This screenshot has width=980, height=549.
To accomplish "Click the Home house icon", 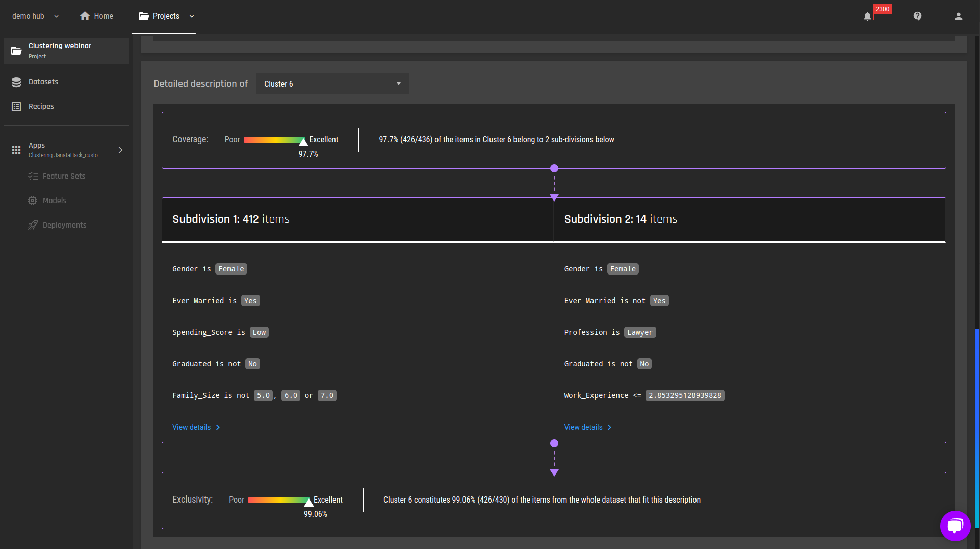I will pos(85,16).
